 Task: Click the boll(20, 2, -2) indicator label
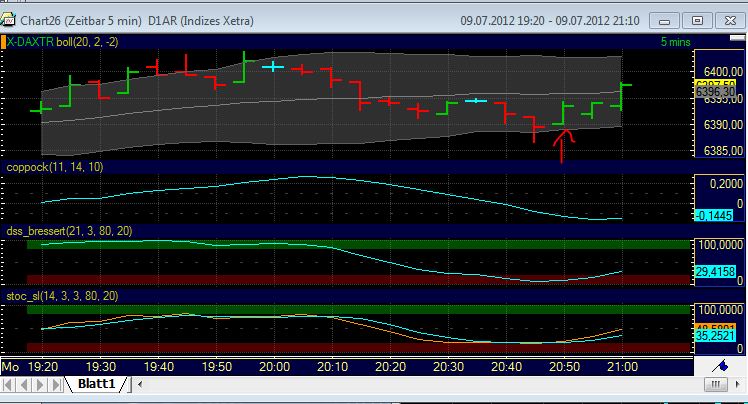pos(87,42)
